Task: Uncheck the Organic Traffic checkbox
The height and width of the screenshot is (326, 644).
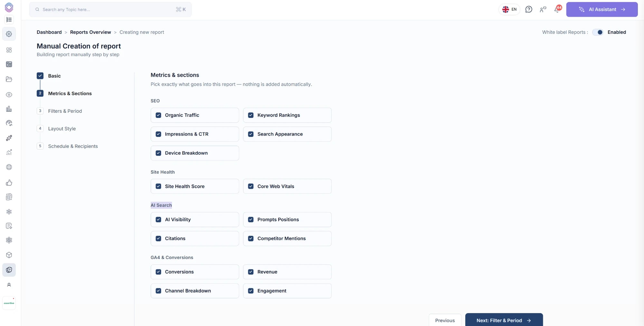Action: tap(158, 115)
